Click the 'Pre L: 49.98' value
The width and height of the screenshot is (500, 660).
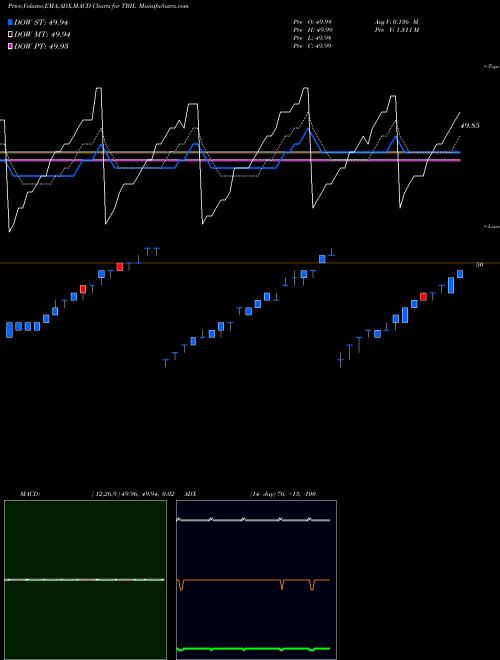(312, 38)
